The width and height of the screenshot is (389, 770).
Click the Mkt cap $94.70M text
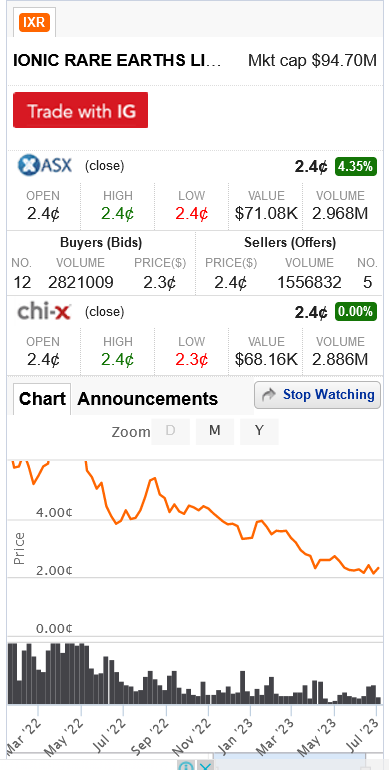click(312, 61)
